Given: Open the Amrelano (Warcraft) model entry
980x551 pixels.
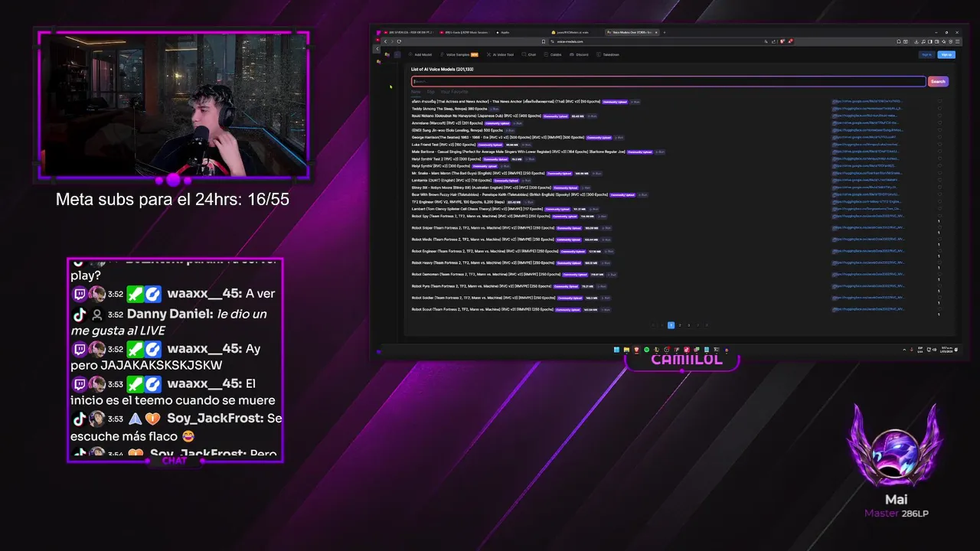Looking at the screenshot, I should [x=447, y=123].
